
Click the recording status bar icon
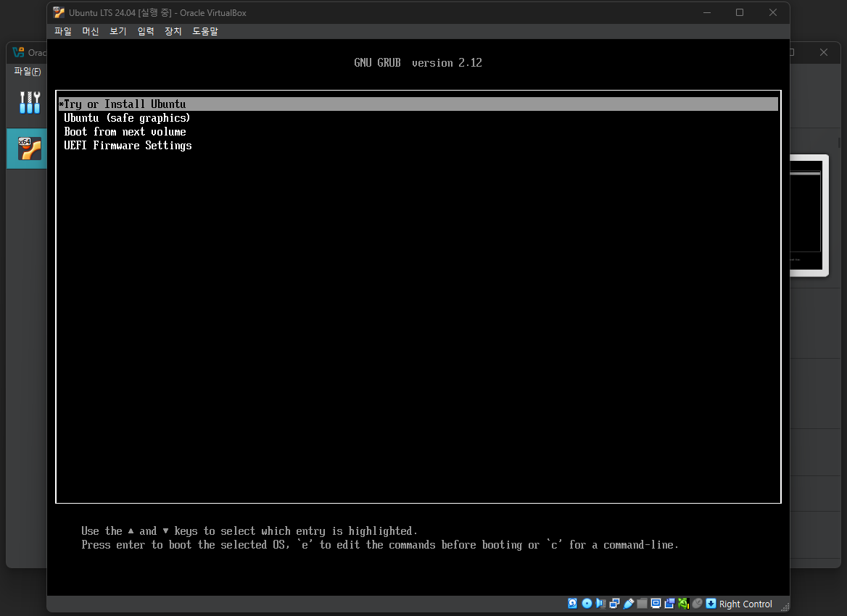670,604
